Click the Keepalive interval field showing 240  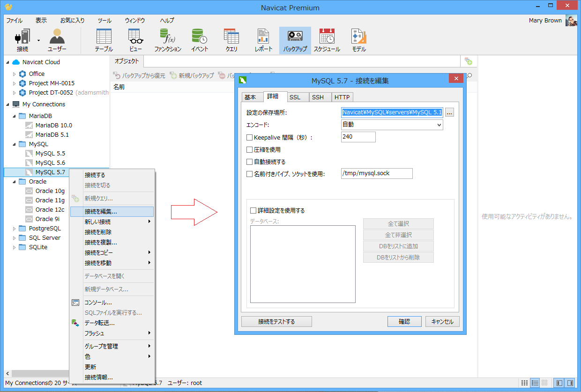click(358, 137)
